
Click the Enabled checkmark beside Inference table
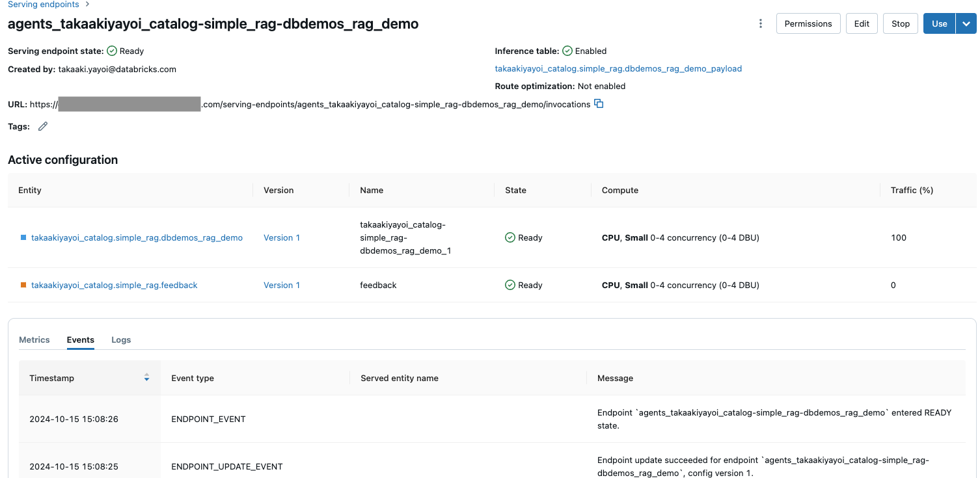(x=567, y=51)
